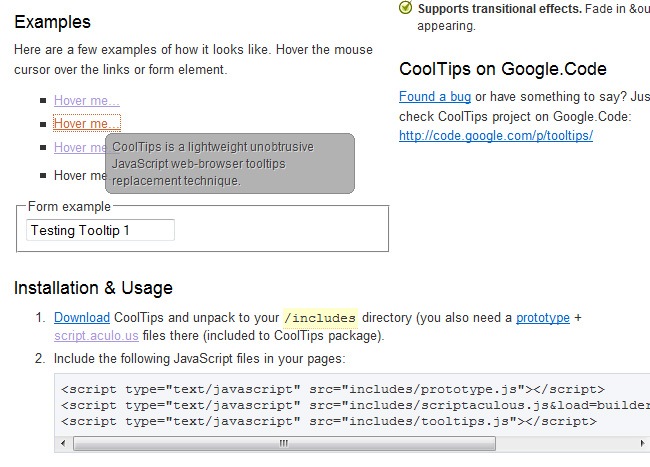This screenshot has height=467, width=650.
Task: Click the dotted-outlined "Hover me..." link
Action: [86, 124]
